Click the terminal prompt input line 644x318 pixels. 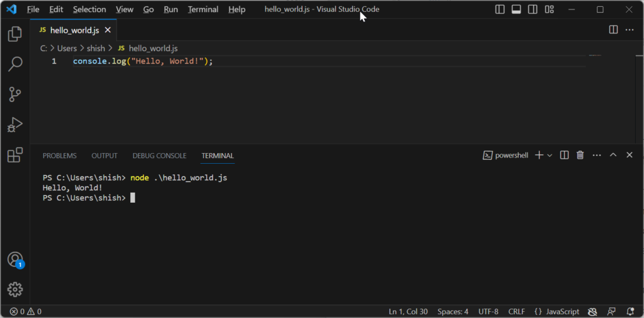89,198
